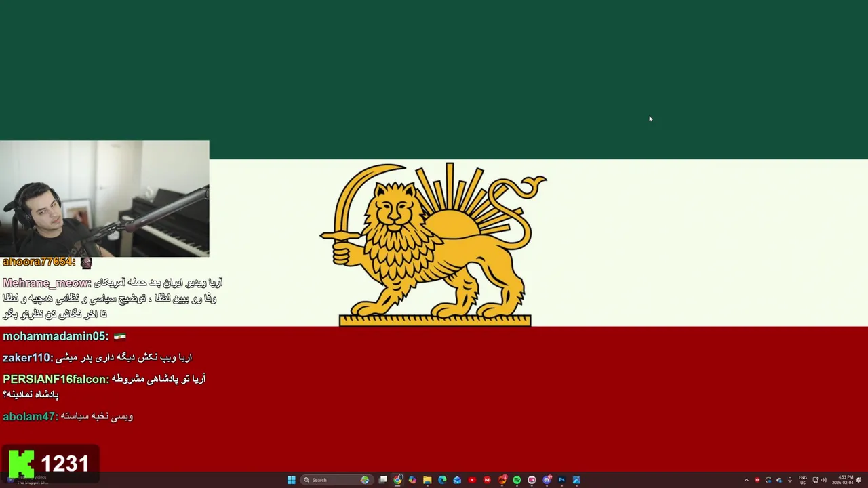Open the sync status tray icon
Image resolution: width=868 pixels, height=488 pixels.
768,480
